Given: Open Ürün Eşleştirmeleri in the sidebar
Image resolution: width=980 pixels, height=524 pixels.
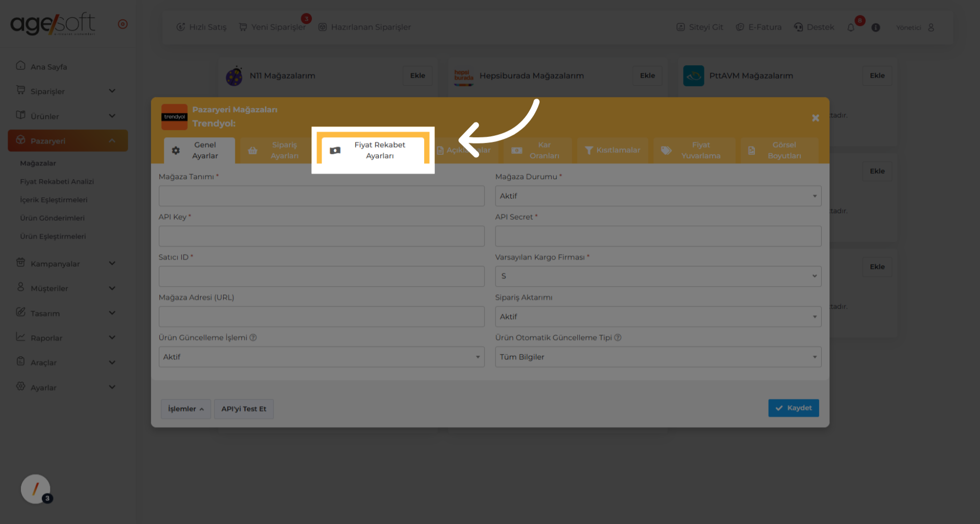Looking at the screenshot, I should 53,237.
